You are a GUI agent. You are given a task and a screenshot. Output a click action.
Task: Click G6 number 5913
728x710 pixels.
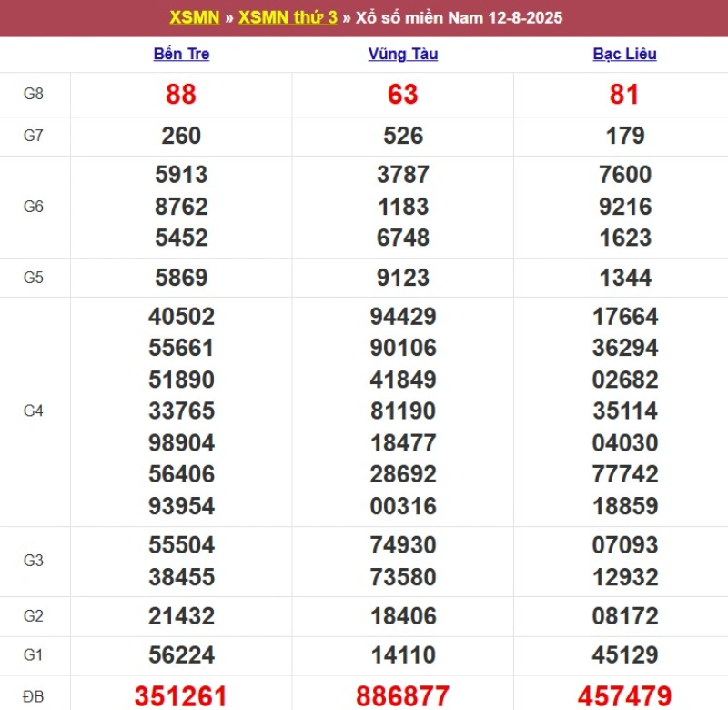[181, 175]
